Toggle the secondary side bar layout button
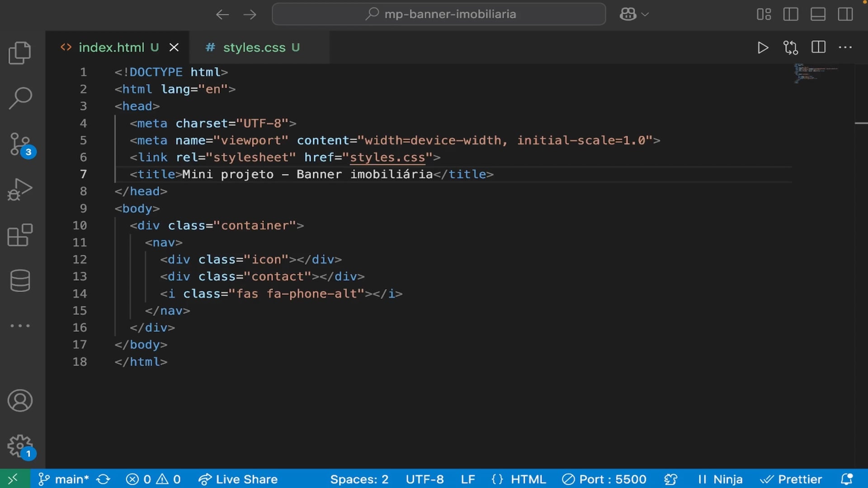Image resolution: width=868 pixels, height=488 pixels. point(845,14)
